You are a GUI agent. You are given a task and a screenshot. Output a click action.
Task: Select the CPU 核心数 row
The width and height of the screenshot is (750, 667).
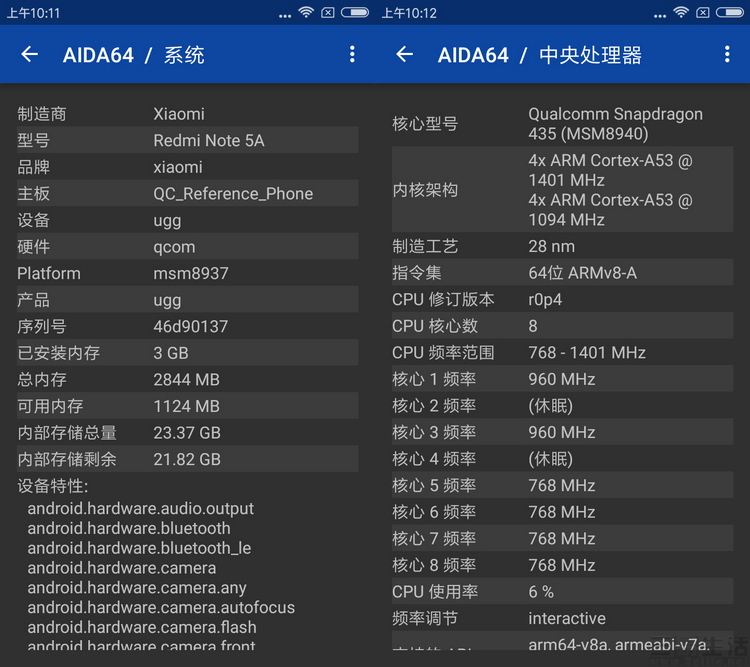pyautogui.click(x=562, y=326)
